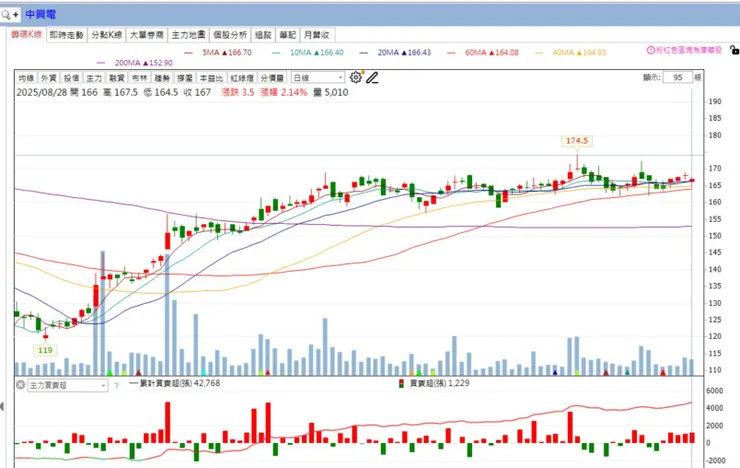Open the question mark help icon
The height and width of the screenshot is (468, 740).
(x=117, y=385)
